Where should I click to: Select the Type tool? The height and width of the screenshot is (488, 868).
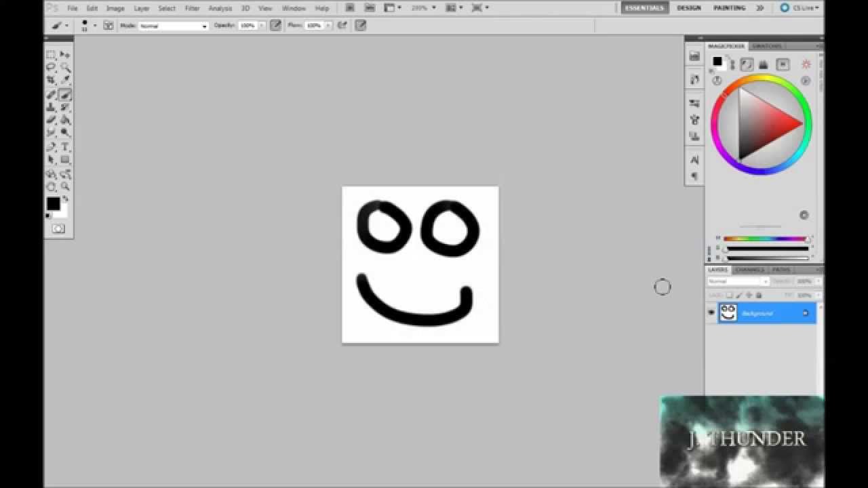[x=65, y=147]
